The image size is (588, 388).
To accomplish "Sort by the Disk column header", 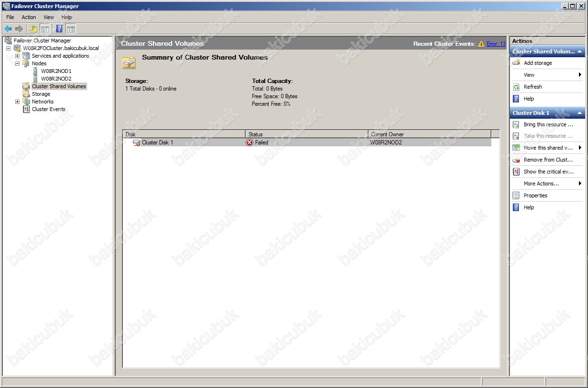I will 184,134.
